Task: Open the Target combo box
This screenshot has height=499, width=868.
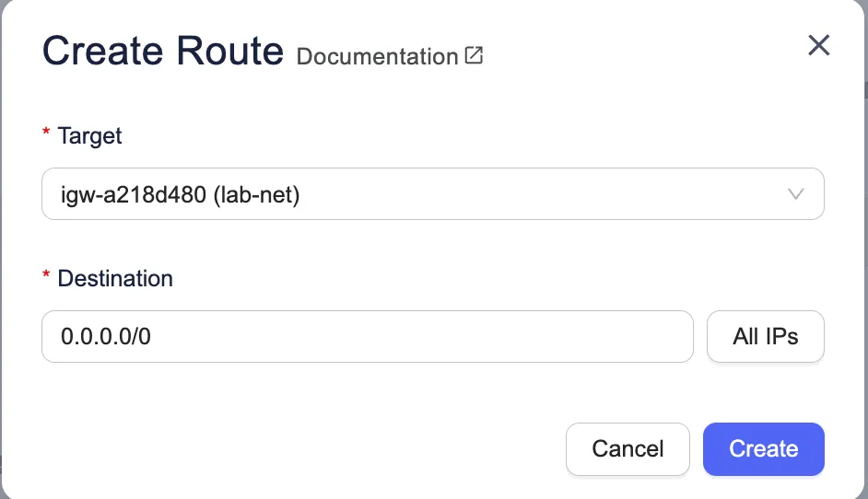Action: click(432, 194)
